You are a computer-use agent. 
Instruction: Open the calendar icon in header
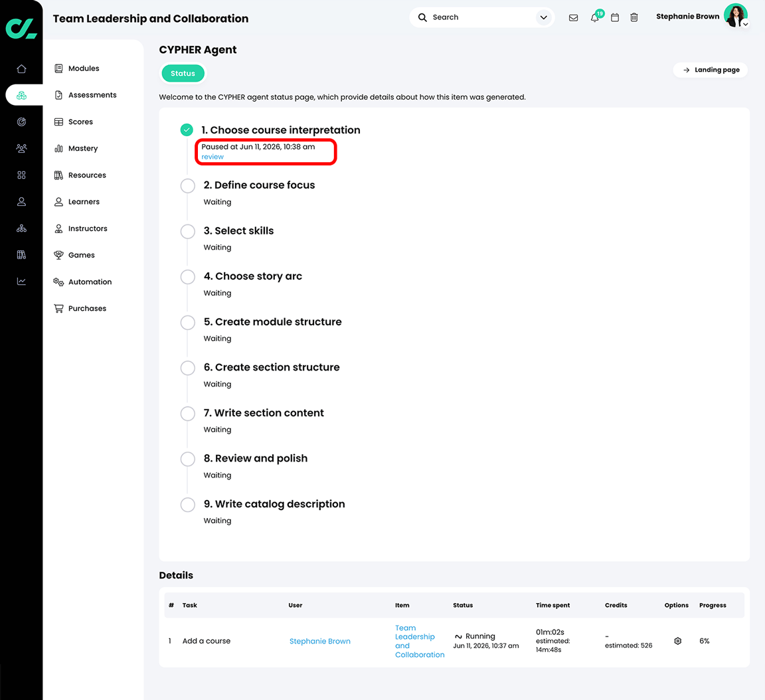coord(615,17)
